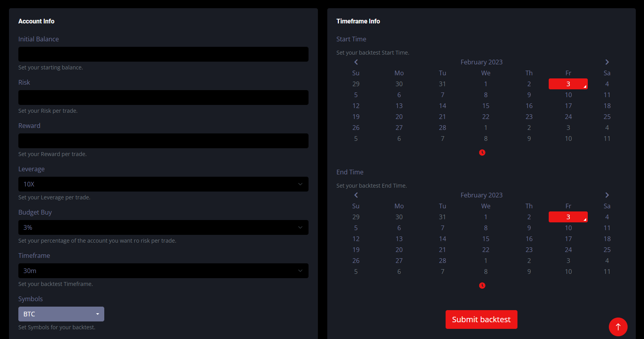Click the February 2023 title in Start Time
This screenshot has height=339, width=644.
click(x=481, y=62)
